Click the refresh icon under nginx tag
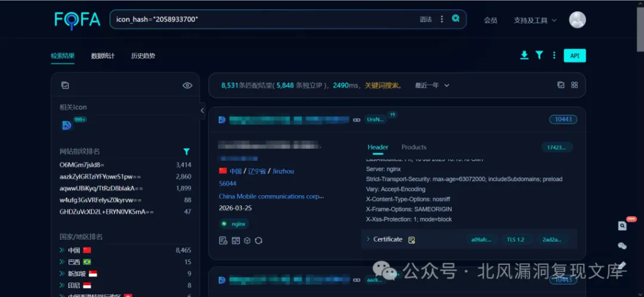644x297 pixels. pos(258,240)
